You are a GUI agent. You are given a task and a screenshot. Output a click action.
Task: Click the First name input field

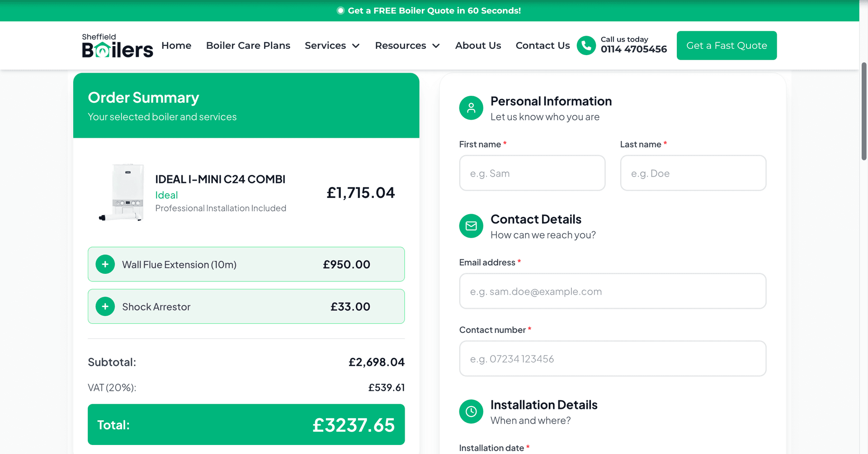(x=532, y=173)
